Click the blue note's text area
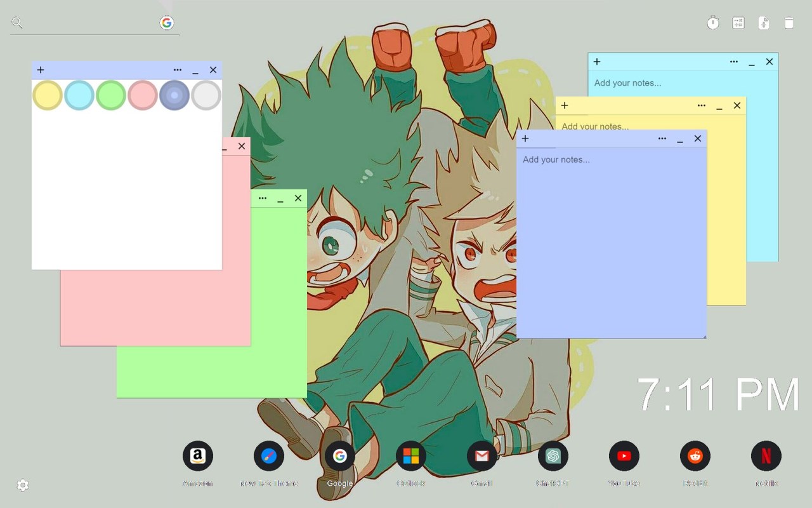This screenshot has width=812, height=508. click(x=612, y=243)
